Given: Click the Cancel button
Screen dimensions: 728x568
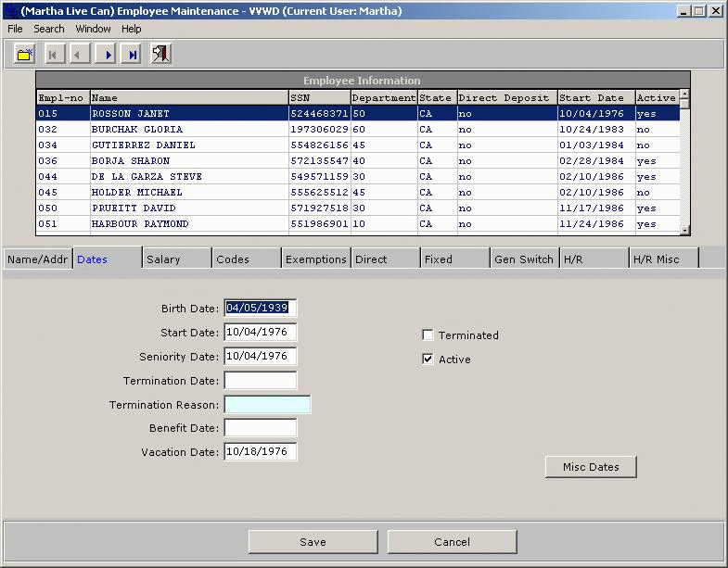Looking at the screenshot, I should [x=452, y=542].
